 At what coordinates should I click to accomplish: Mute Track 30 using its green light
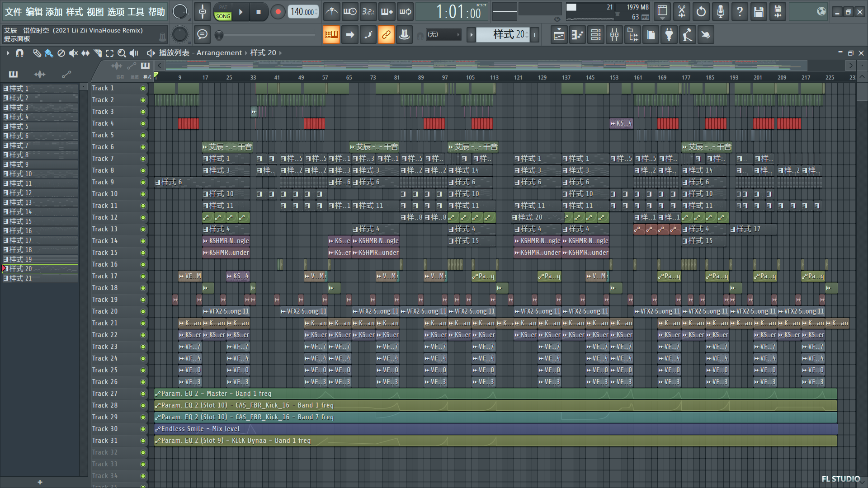[x=143, y=429]
